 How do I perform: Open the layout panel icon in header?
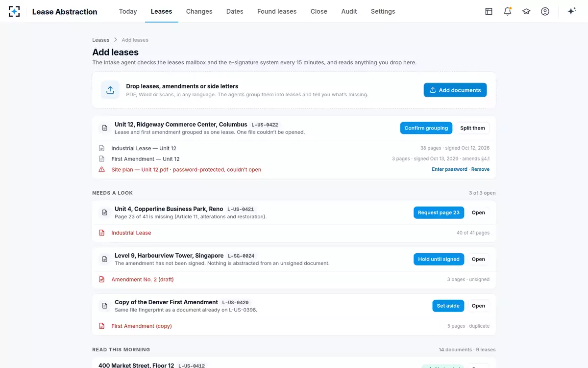pos(489,11)
